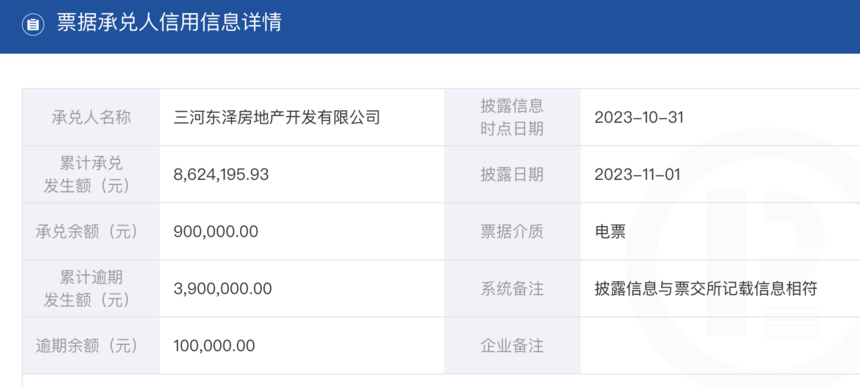
Task: Click the 披露信息时点日期 label
Action: point(512,117)
